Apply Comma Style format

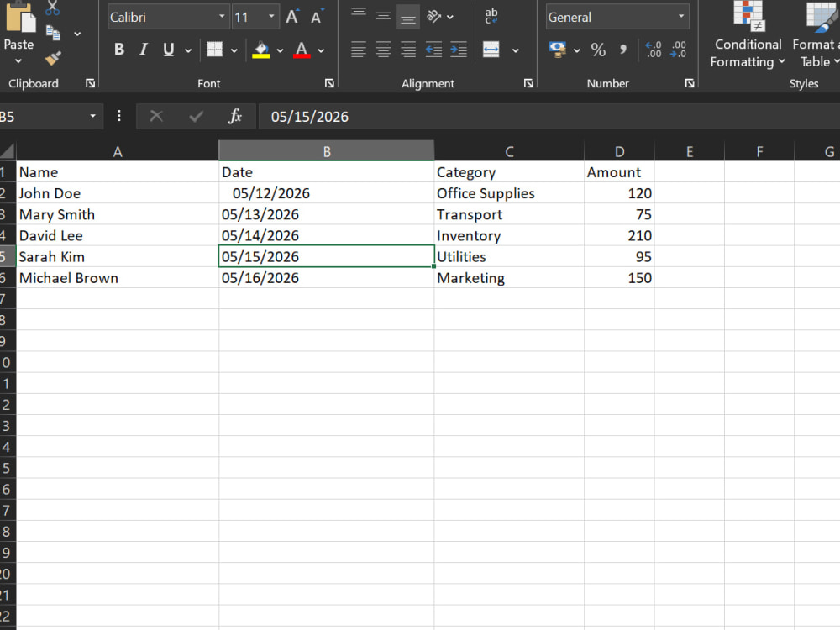point(623,50)
